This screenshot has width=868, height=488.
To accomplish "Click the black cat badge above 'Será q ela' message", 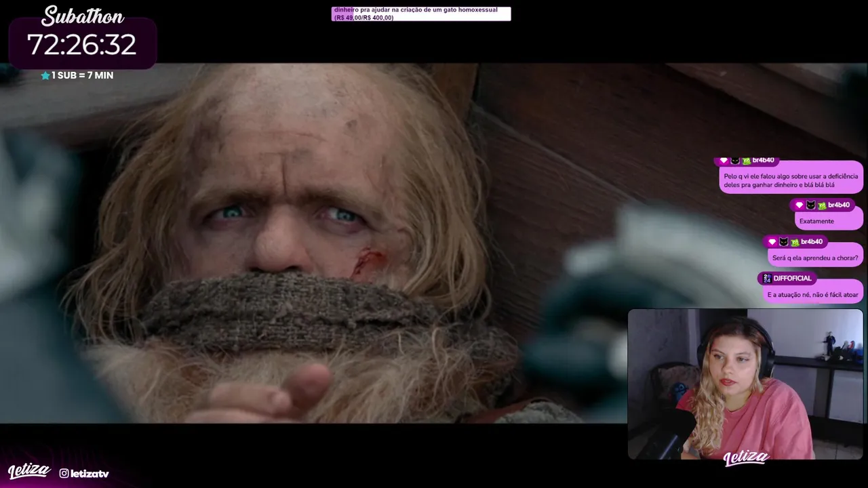I will [x=783, y=242].
